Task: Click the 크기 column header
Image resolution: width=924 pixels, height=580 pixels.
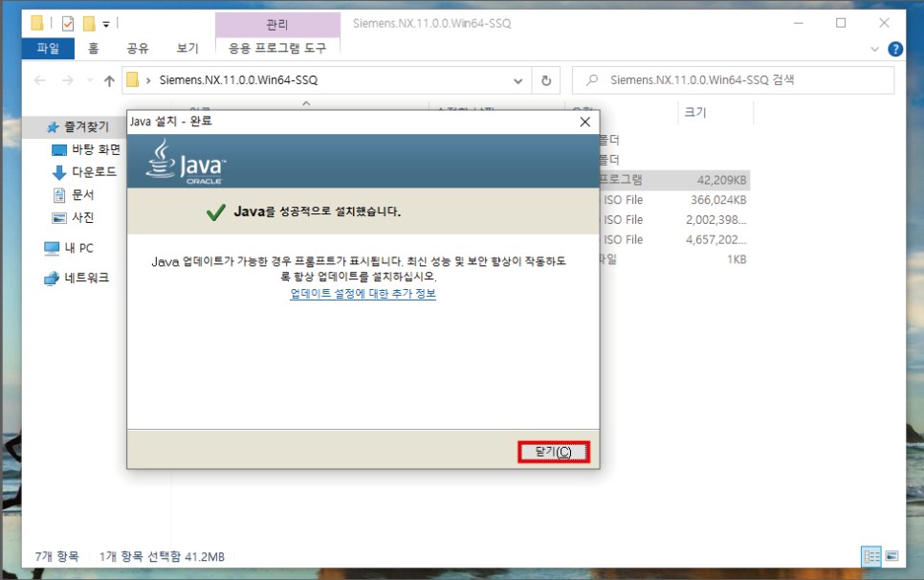Action: [x=694, y=112]
